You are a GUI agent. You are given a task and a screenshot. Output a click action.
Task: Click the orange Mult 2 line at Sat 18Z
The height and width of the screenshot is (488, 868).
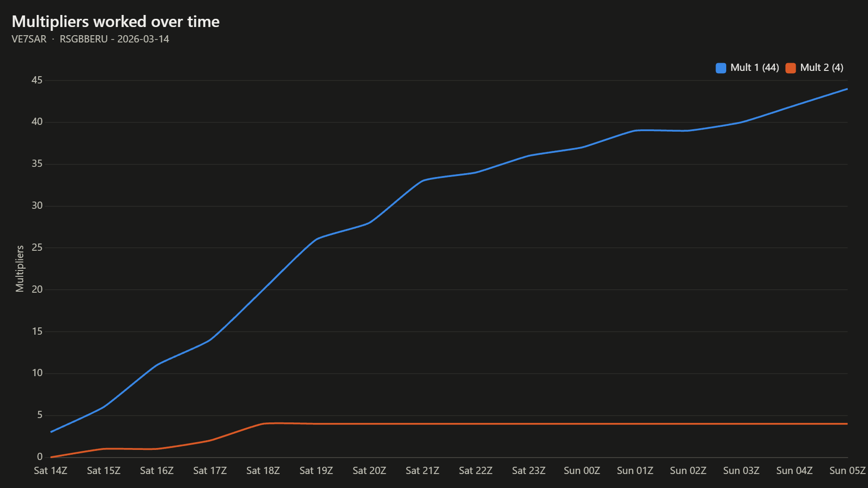click(263, 424)
